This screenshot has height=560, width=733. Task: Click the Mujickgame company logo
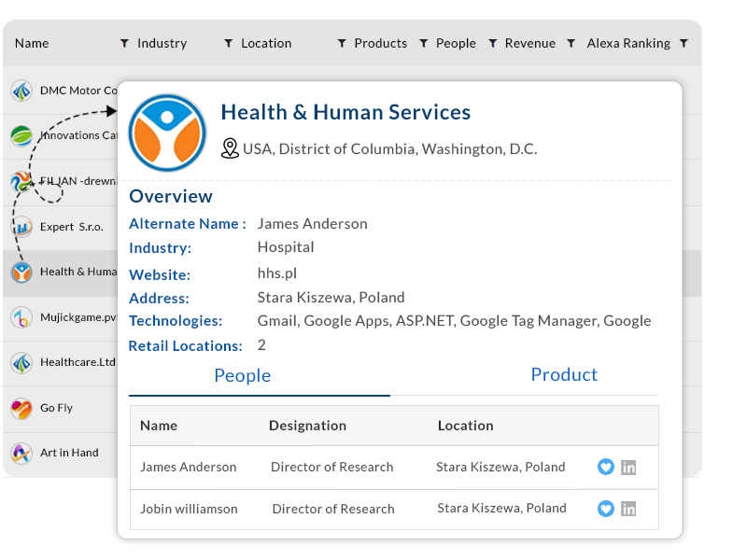[21, 317]
